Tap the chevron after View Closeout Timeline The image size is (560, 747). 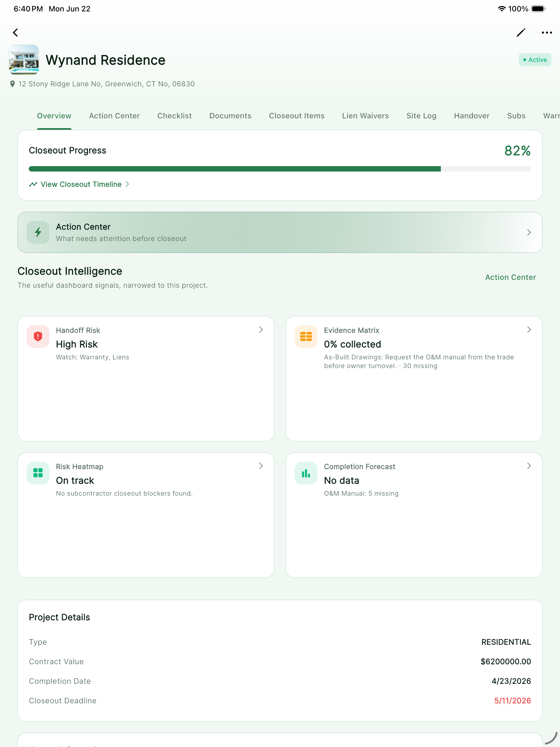point(127,184)
